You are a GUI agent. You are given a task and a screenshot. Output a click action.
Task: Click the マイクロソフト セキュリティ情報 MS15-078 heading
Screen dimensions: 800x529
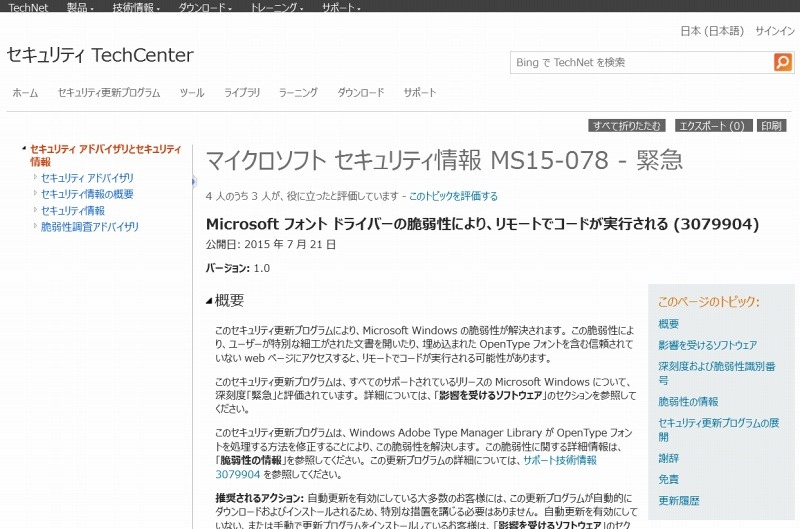[x=444, y=160]
